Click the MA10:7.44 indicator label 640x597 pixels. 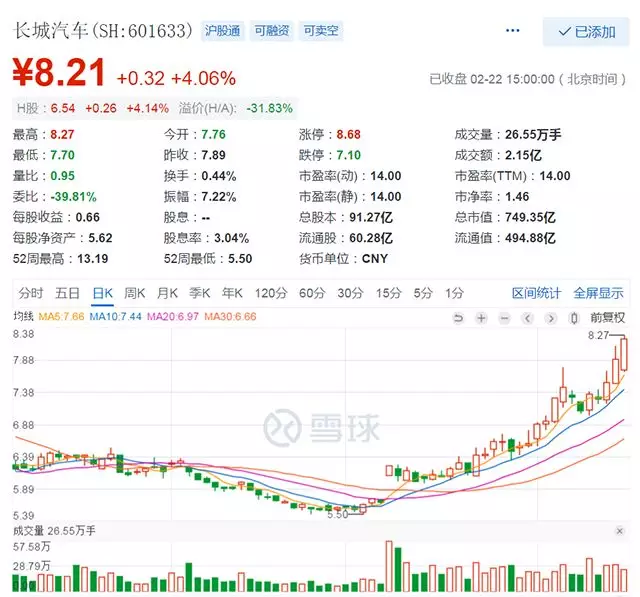pyautogui.click(x=116, y=317)
